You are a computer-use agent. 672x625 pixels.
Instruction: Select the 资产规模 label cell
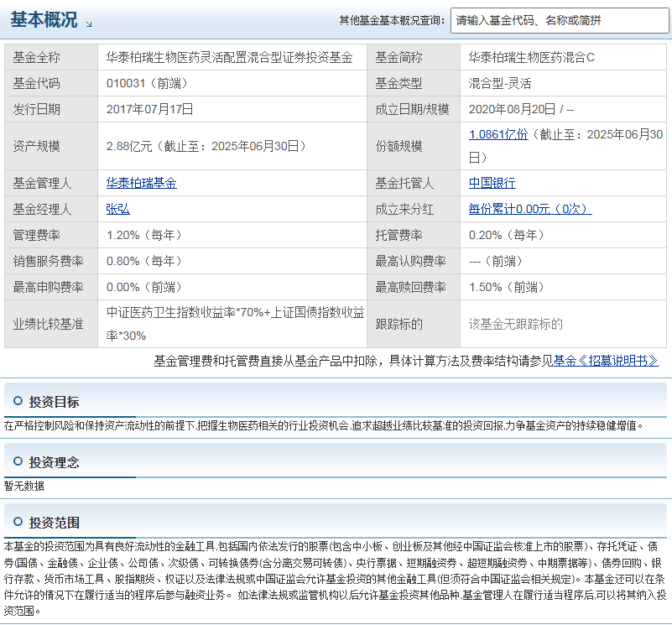click(51, 146)
